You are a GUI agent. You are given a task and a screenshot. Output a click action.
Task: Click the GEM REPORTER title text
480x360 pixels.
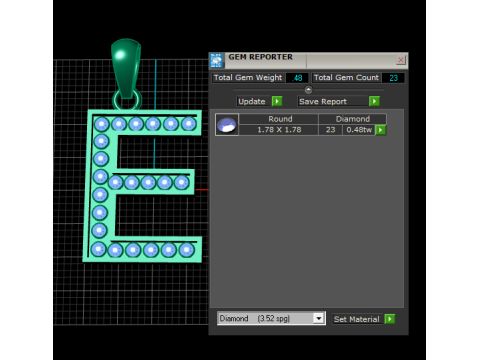tap(260, 57)
